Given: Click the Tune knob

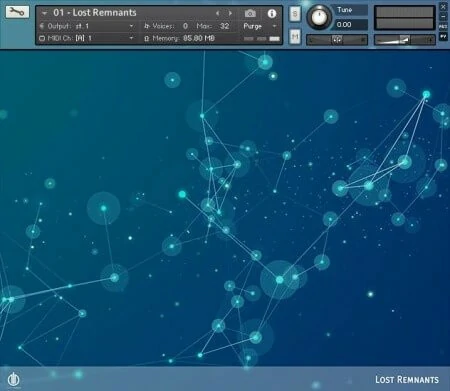Looking at the screenshot, I should click(x=319, y=17).
